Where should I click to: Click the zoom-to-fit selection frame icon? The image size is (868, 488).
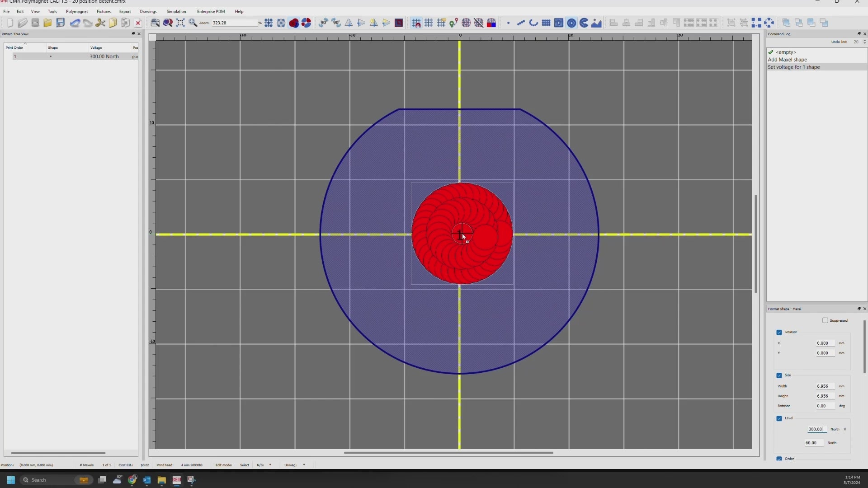pos(180,23)
